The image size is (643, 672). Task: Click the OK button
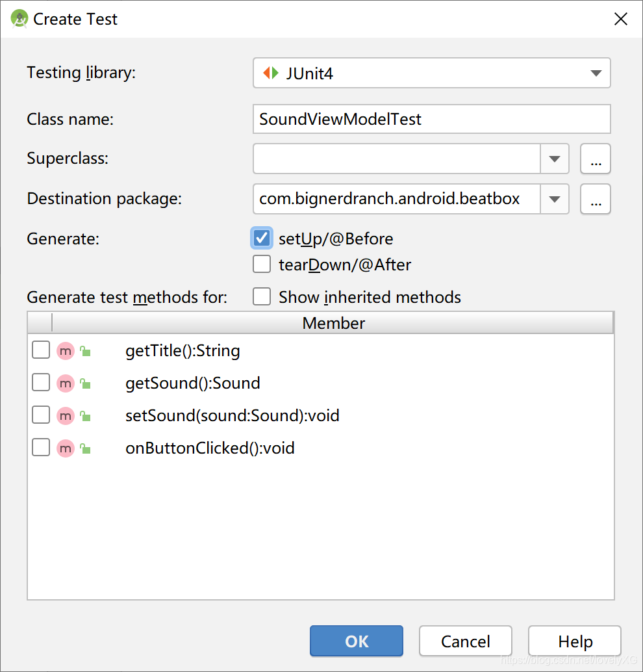point(357,641)
